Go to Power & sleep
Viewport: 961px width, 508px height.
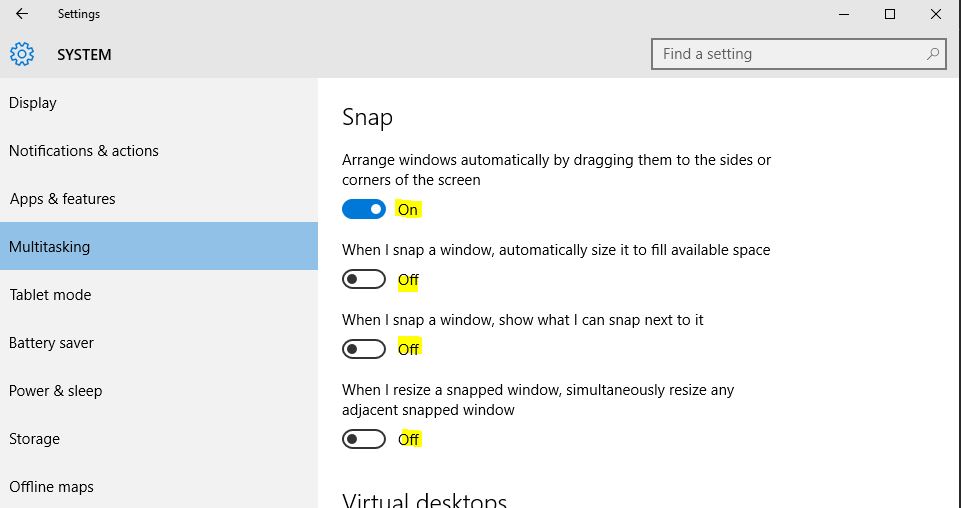[56, 391]
